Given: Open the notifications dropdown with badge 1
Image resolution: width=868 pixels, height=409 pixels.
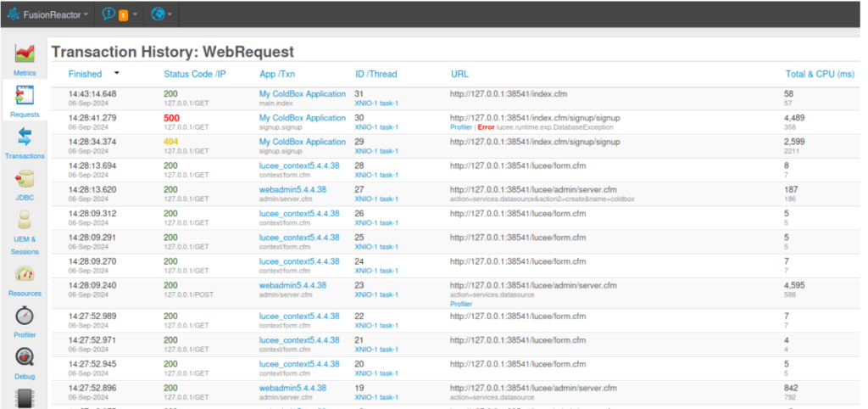Looking at the screenshot, I should [x=120, y=15].
